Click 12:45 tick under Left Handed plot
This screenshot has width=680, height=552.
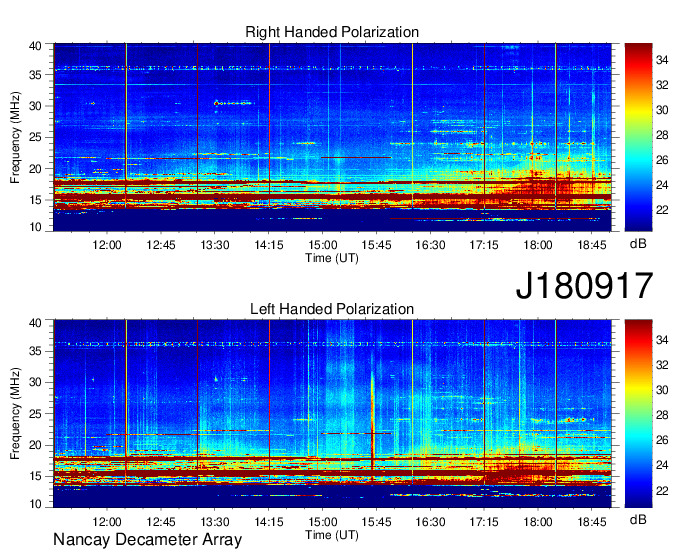point(161,522)
